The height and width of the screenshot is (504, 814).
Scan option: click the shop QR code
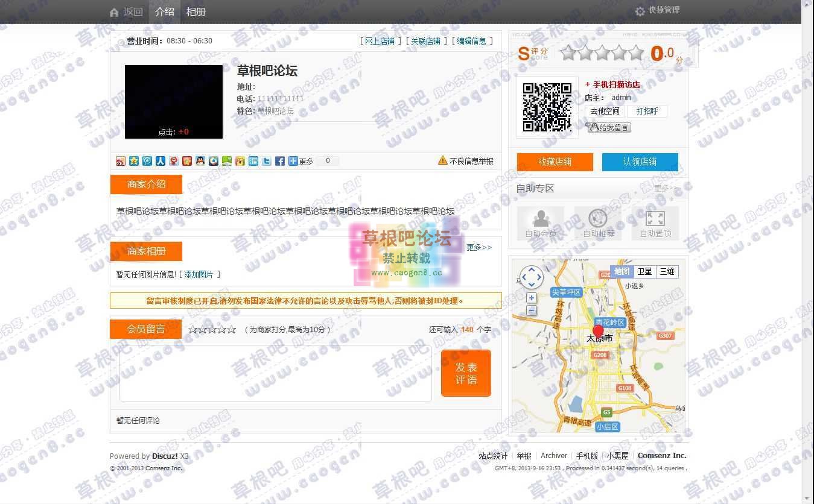(547, 107)
